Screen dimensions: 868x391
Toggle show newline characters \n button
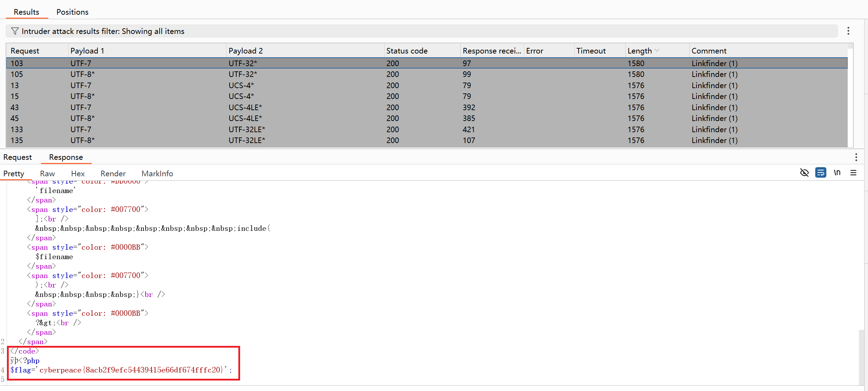coord(837,173)
